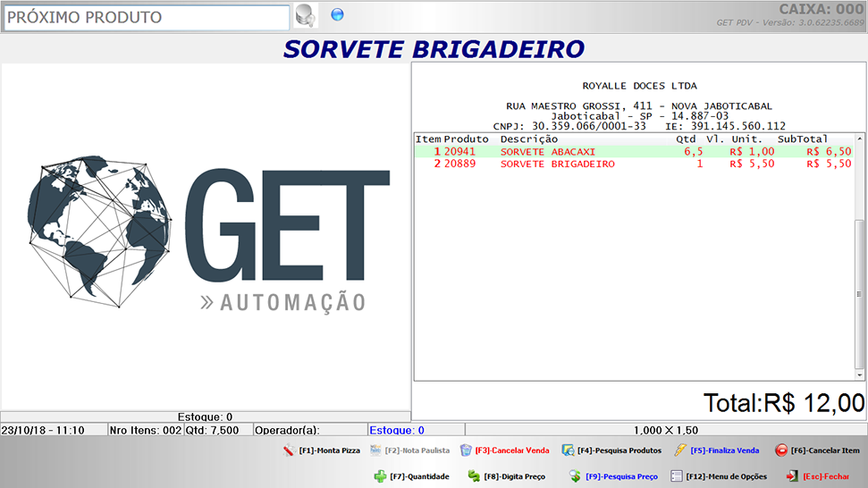Click the Digita Preço money icon
The image size is (868, 488).
(474, 476)
